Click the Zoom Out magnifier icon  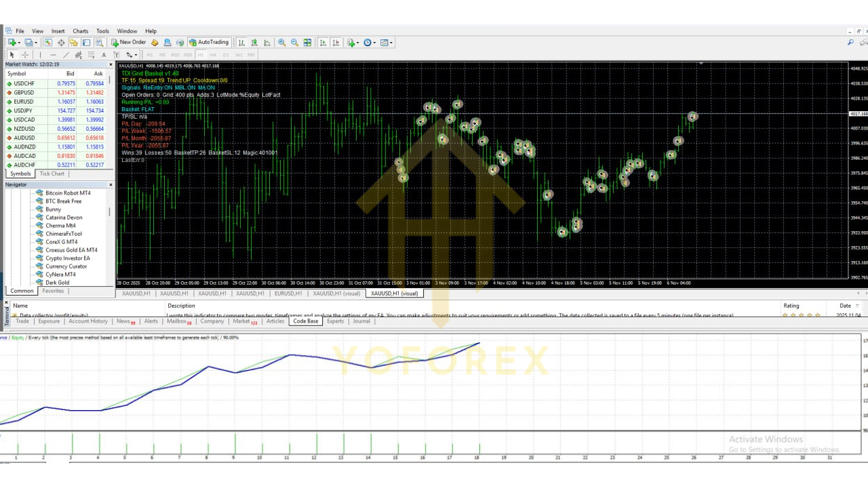click(294, 42)
